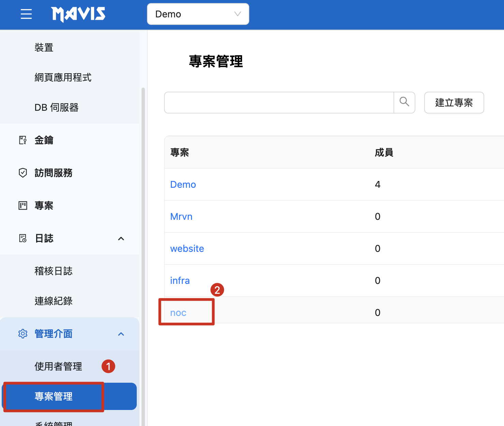Viewport: 504px width, 426px height.
Task: Open the website project link
Action: click(187, 248)
